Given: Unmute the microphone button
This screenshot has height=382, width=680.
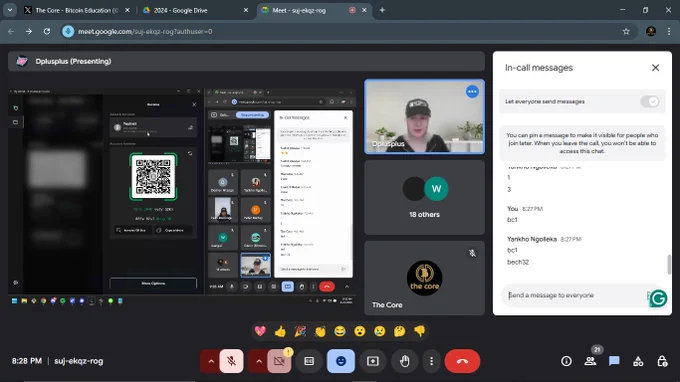Looking at the screenshot, I should coord(232,361).
